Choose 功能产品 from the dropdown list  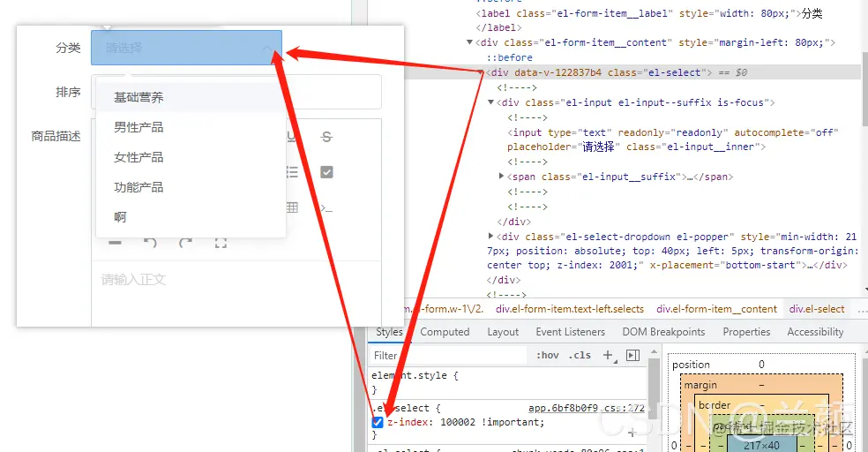pyautogui.click(x=191, y=187)
